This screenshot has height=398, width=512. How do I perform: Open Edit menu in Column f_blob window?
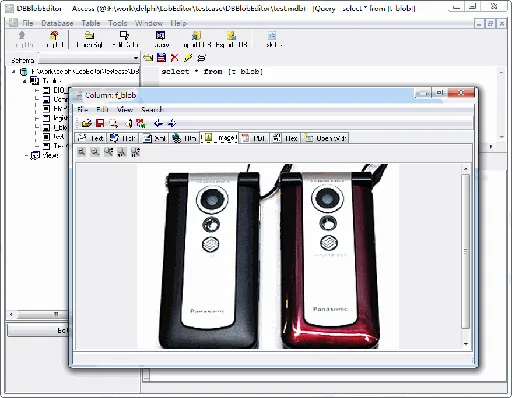[x=102, y=109]
